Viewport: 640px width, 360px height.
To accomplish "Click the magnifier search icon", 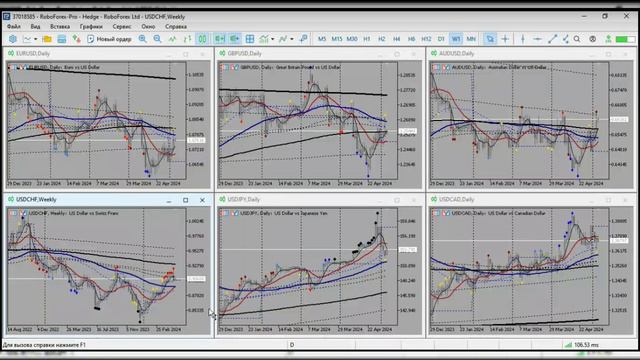I will click(x=577, y=39).
